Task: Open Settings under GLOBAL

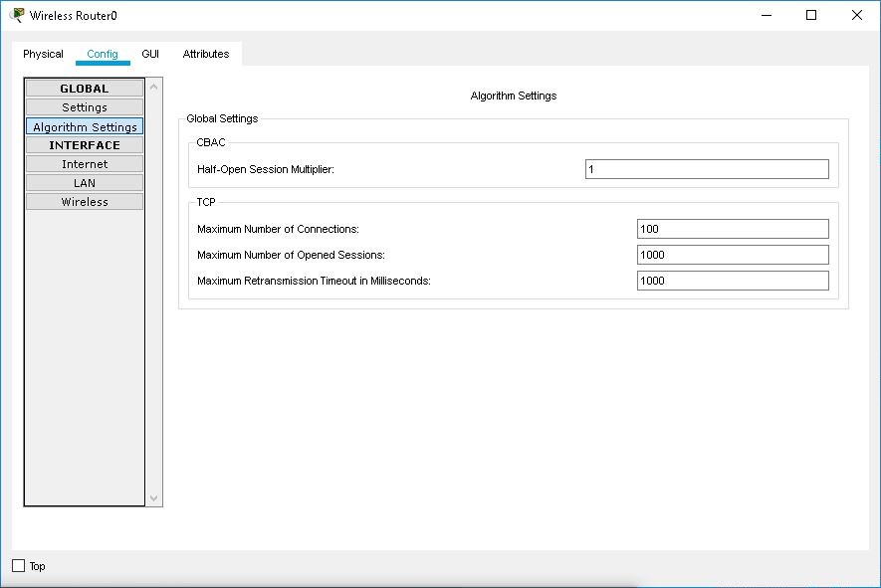Action: [84, 106]
